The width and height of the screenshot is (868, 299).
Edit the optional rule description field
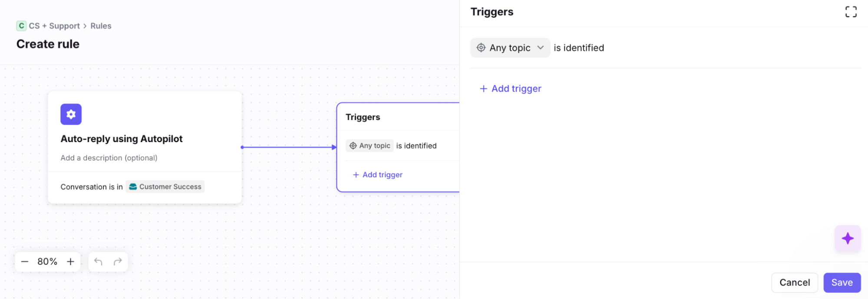(109, 158)
